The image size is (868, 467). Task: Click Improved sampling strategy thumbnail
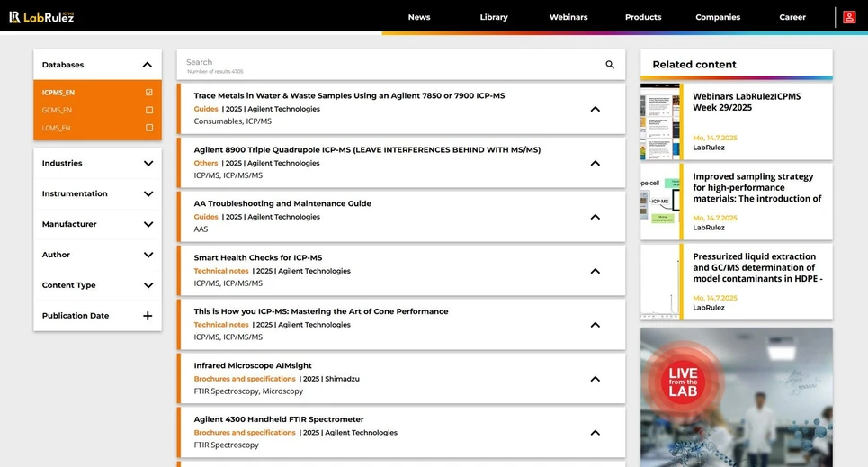point(660,202)
